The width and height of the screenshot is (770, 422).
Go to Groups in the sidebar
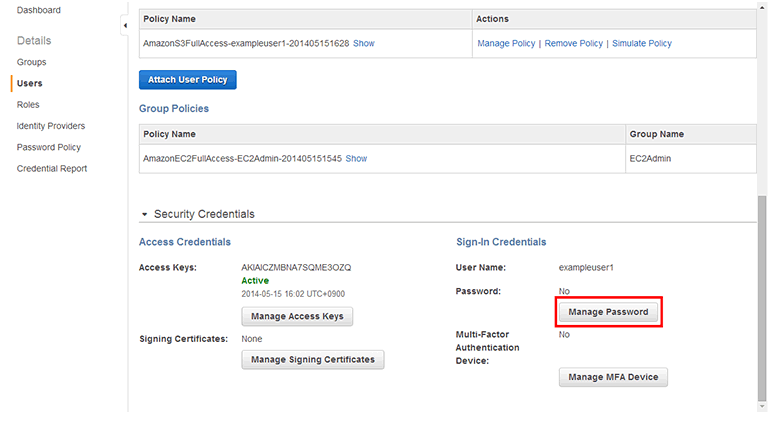click(x=31, y=62)
